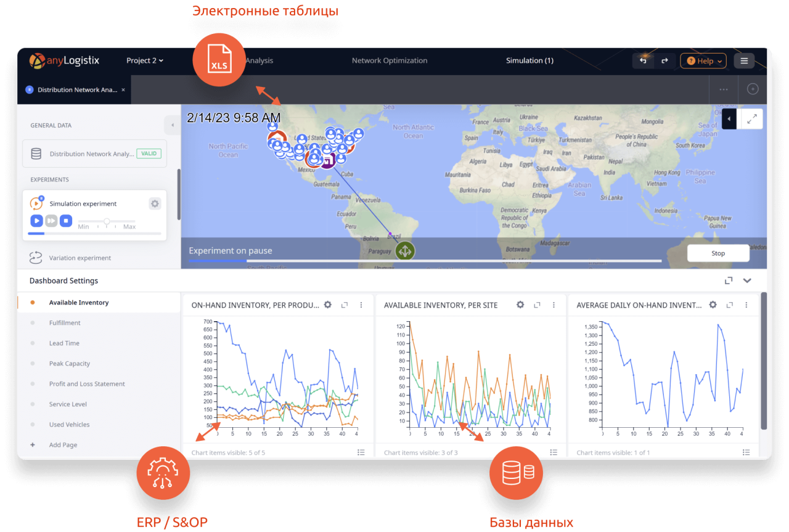This screenshot has width=789, height=532.
Task: Click the Distribution Network Analysis database icon
Action: click(36, 153)
